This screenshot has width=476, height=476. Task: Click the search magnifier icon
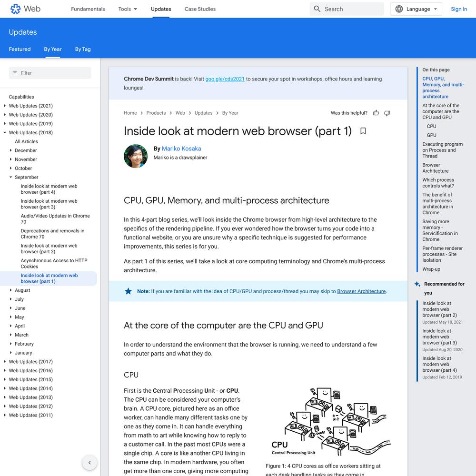(x=317, y=9)
